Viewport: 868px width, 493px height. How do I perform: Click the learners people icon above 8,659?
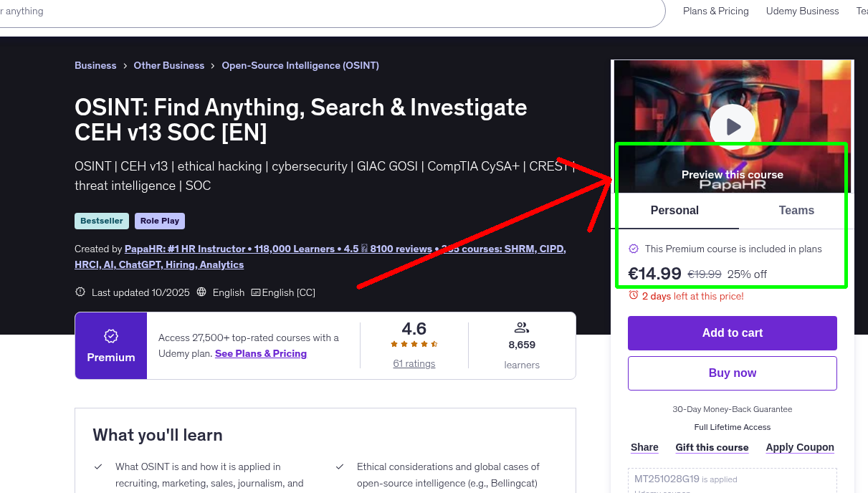point(521,327)
